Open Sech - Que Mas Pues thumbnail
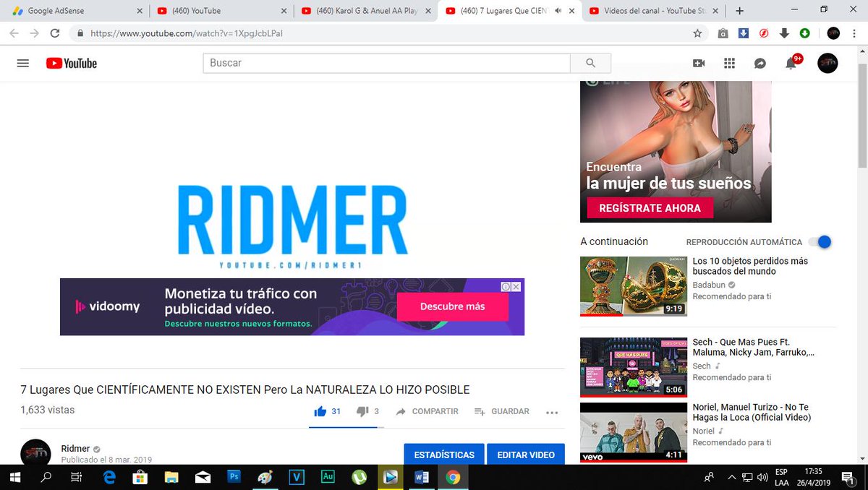This screenshot has height=490, width=868. pos(634,367)
